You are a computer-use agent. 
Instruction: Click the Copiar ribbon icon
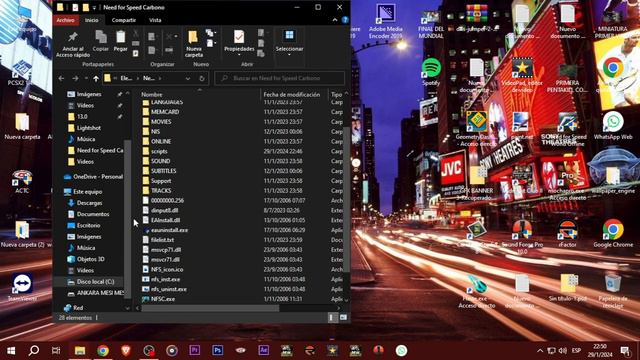pyautogui.click(x=100, y=37)
